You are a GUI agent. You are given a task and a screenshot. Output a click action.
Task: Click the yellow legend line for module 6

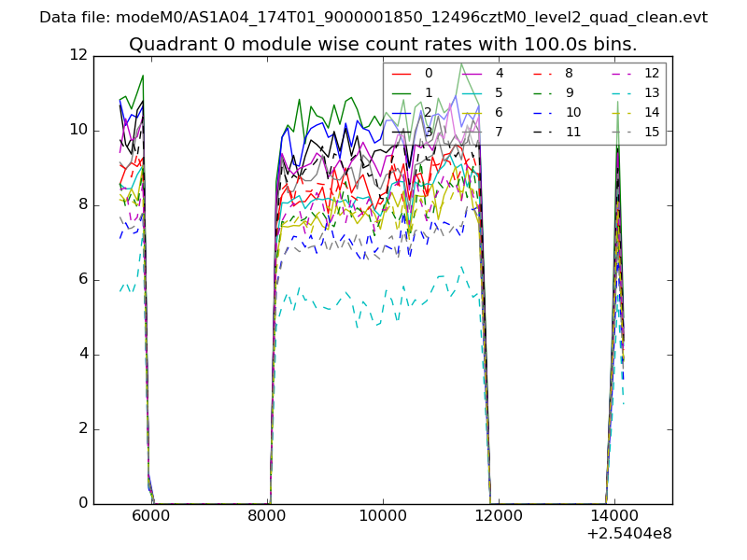[x=472, y=112]
